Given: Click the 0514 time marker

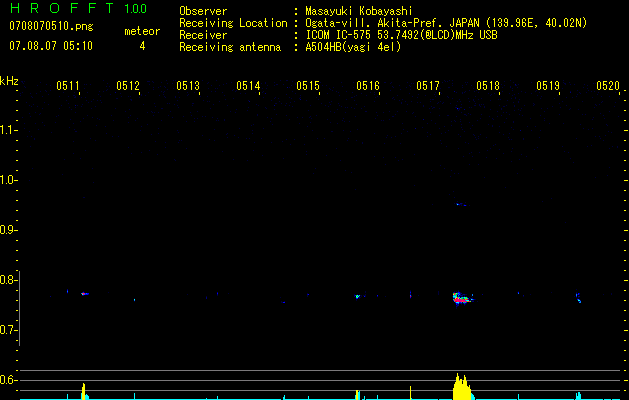Looking at the screenshot, I should tap(248, 86).
